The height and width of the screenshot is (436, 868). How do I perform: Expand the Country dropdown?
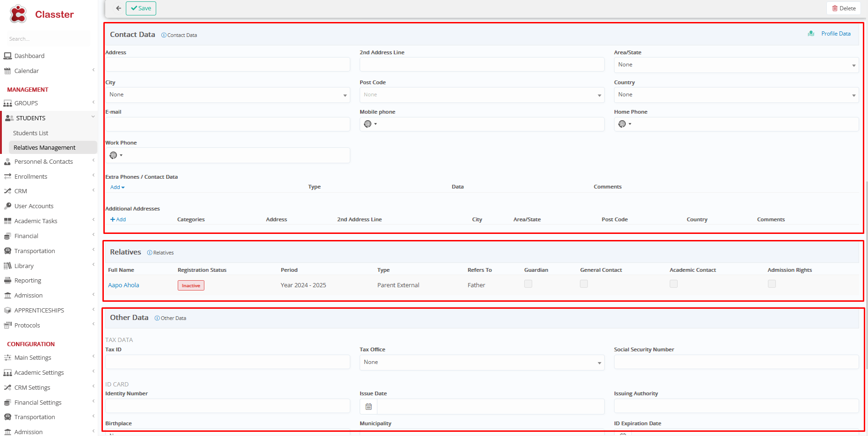tap(736, 95)
